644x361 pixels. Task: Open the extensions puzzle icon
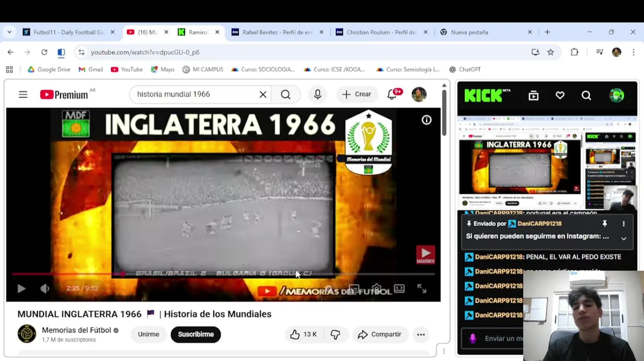click(574, 52)
